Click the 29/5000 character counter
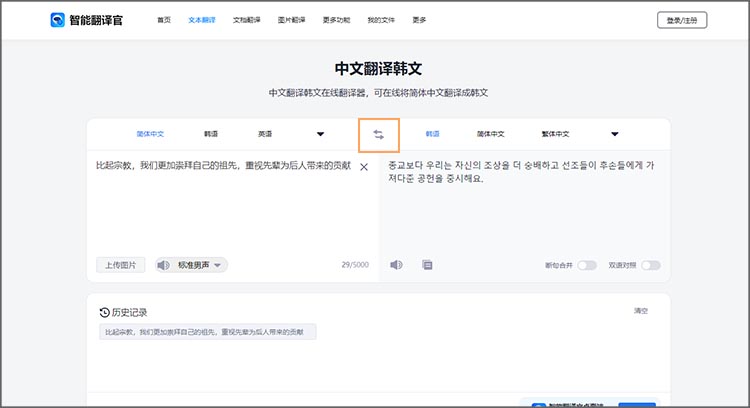This screenshot has height=408, width=750. (355, 265)
